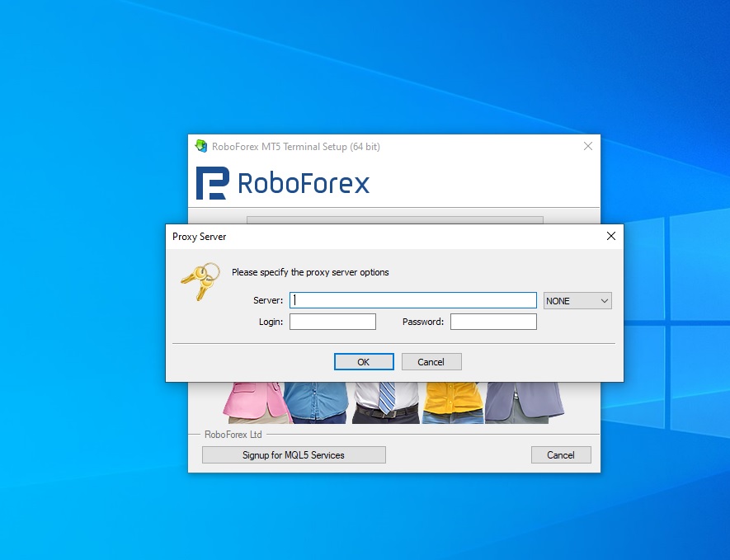The height and width of the screenshot is (560, 730).
Task: Click Signup for MQL5 Services
Action: pos(294,454)
